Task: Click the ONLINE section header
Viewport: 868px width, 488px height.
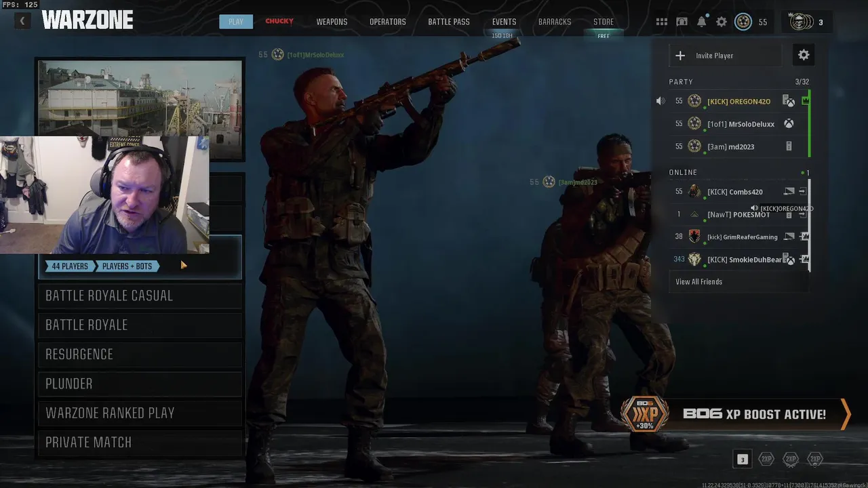Action: tap(683, 172)
